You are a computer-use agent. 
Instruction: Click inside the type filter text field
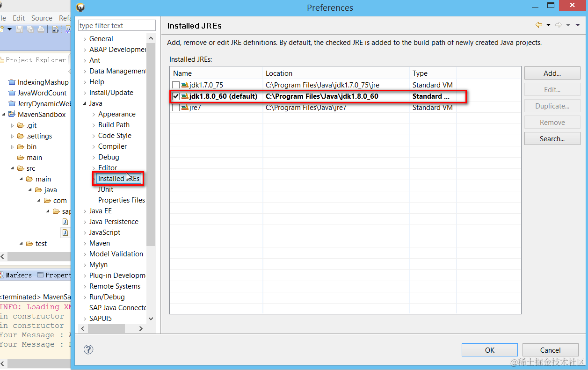click(116, 25)
